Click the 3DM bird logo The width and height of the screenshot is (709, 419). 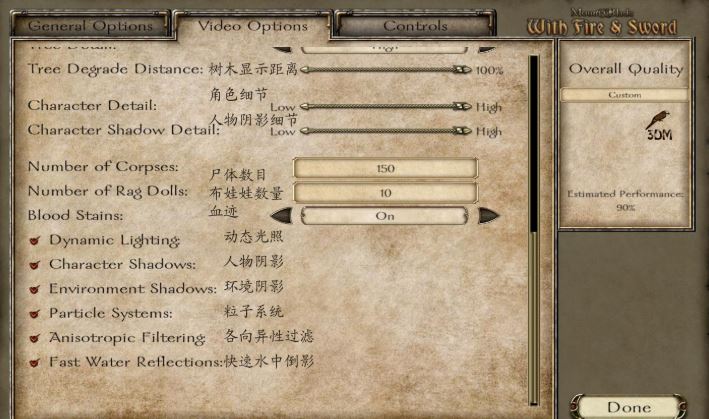659,126
